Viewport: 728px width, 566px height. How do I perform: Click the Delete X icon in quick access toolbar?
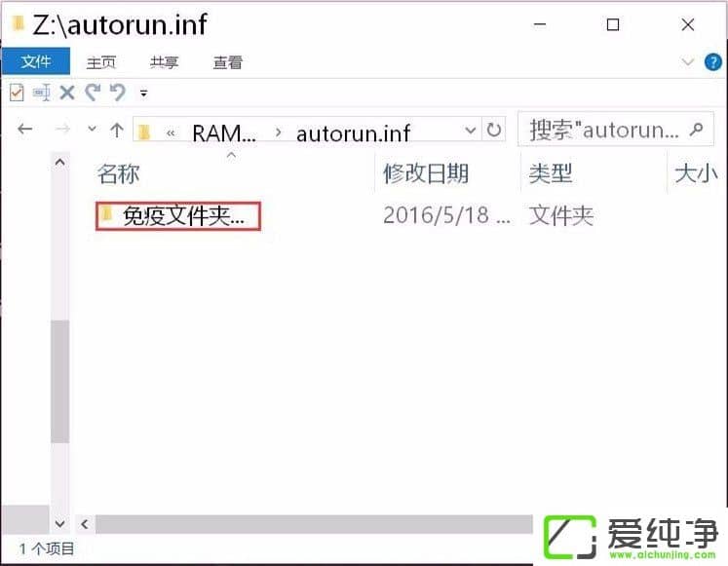point(67,93)
